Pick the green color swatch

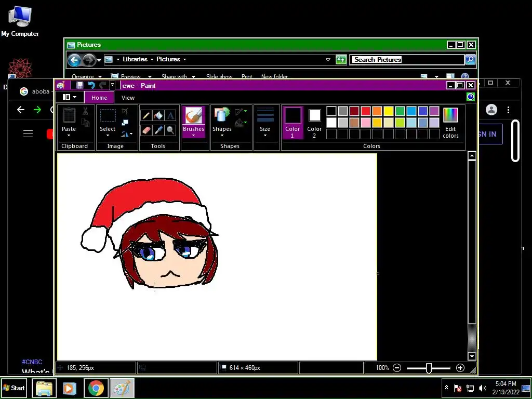(x=400, y=111)
